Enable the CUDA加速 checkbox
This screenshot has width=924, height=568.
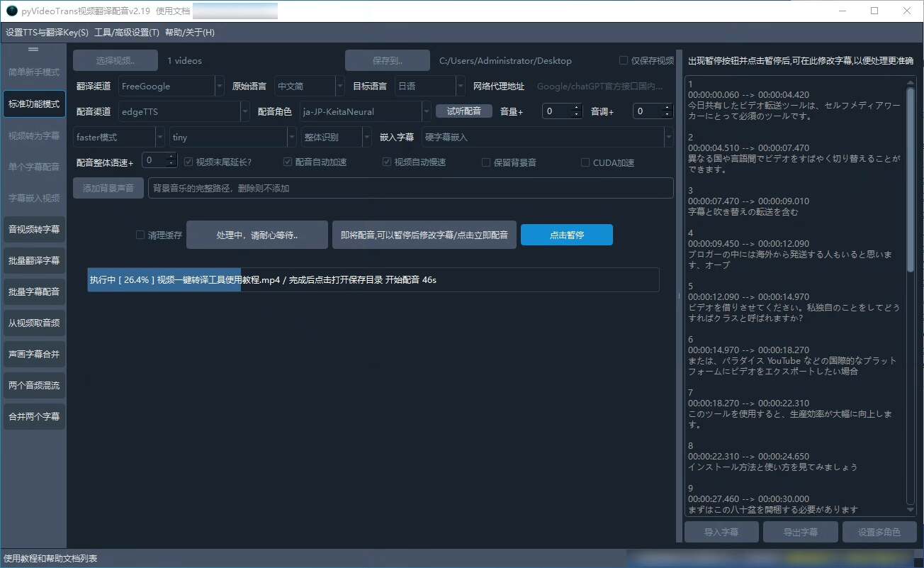click(585, 162)
